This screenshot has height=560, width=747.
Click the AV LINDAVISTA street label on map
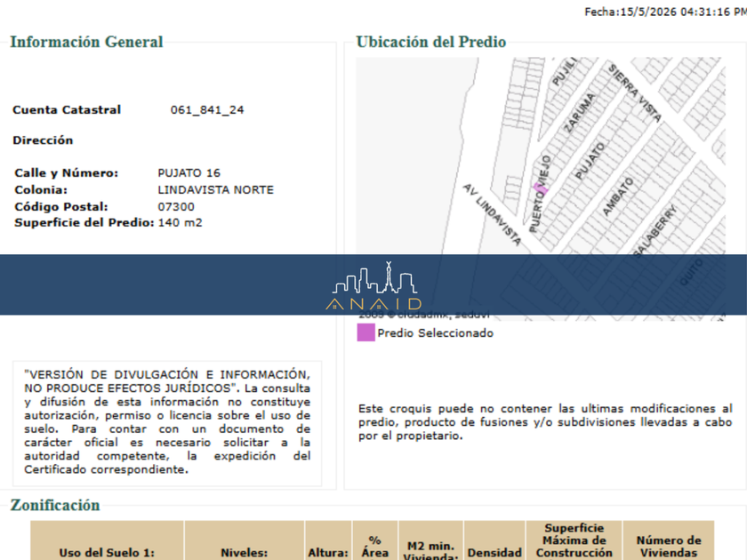492,214
